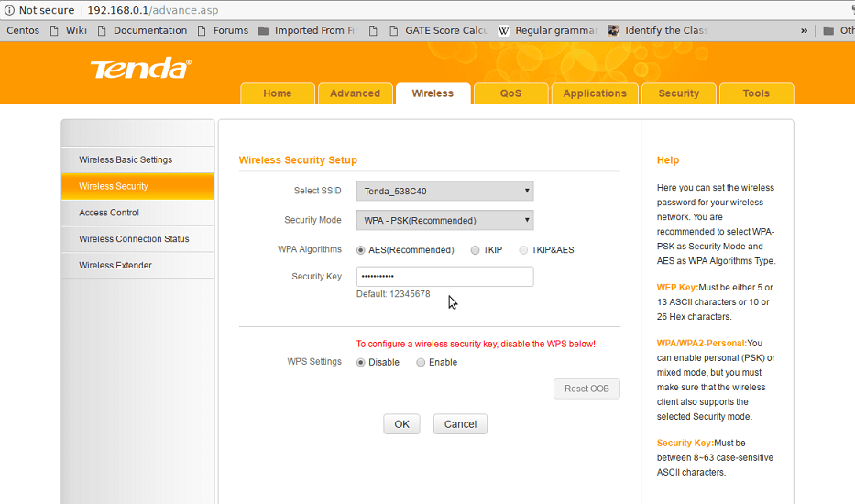855x504 pixels.
Task: Click the Security Key password field
Action: 445,277
